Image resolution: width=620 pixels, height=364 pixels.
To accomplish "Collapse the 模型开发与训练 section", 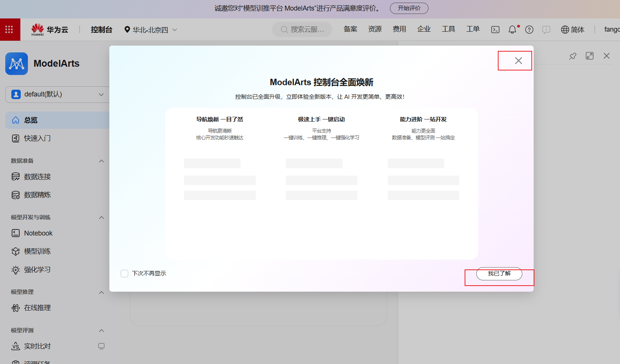I will 101,217.
